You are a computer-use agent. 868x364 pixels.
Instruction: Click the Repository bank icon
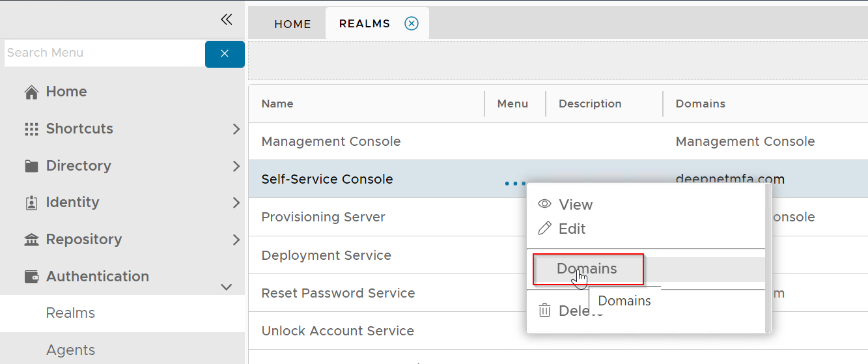(x=31, y=240)
